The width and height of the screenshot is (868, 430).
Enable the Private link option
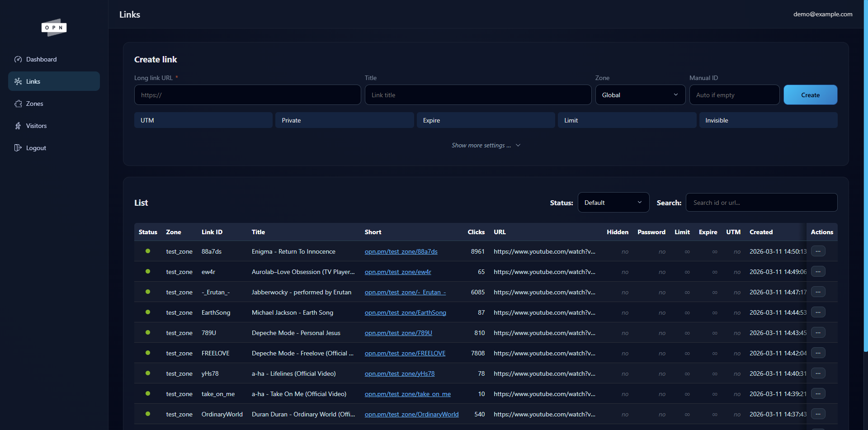coord(344,120)
